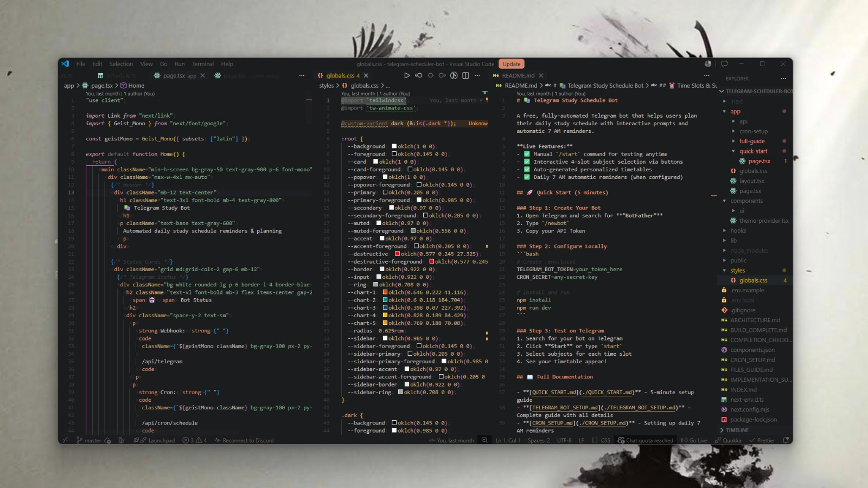The width and height of the screenshot is (868, 488).
Task: Open layout.tsx in Explorer
Action: pos(751,181)
